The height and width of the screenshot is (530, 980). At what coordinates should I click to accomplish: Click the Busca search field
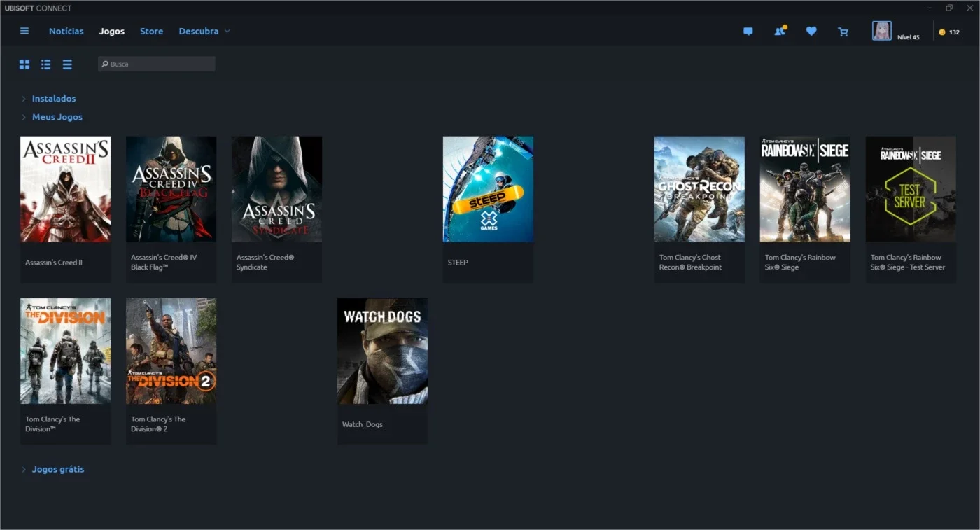(x=157, y=64)
